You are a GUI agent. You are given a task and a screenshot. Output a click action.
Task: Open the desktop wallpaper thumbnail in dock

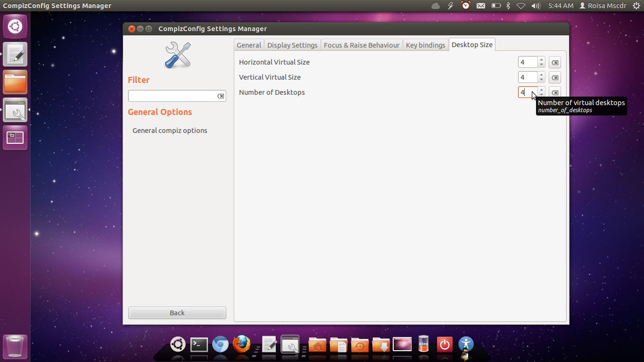[x=402, y=345]
